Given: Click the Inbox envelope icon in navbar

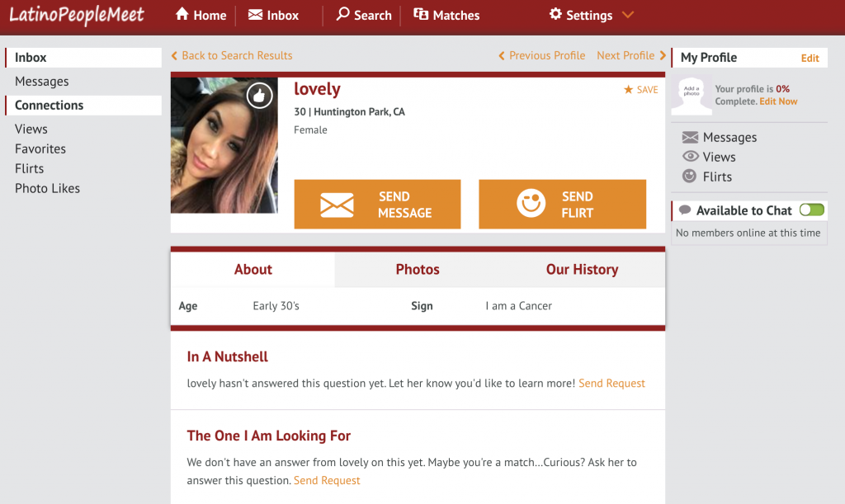Looking at the screenshot, I should click(x=255, y=15).
